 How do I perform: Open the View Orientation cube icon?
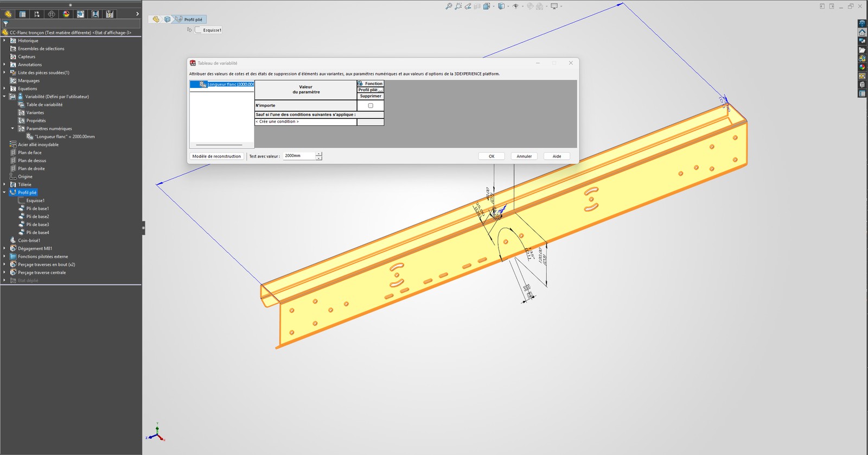(487, 7)
